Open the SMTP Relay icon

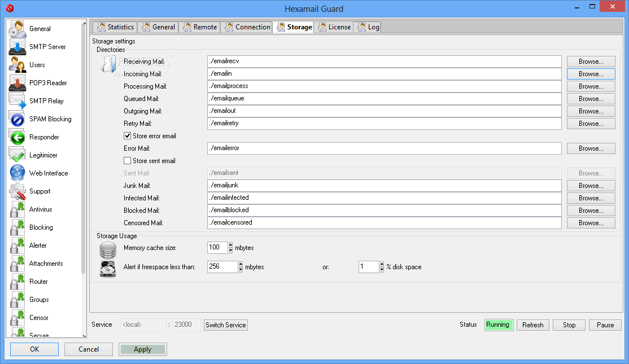coord(18,101)
